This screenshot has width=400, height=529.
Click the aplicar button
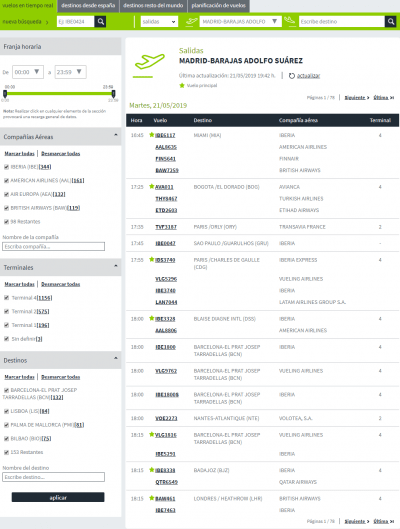58,497
